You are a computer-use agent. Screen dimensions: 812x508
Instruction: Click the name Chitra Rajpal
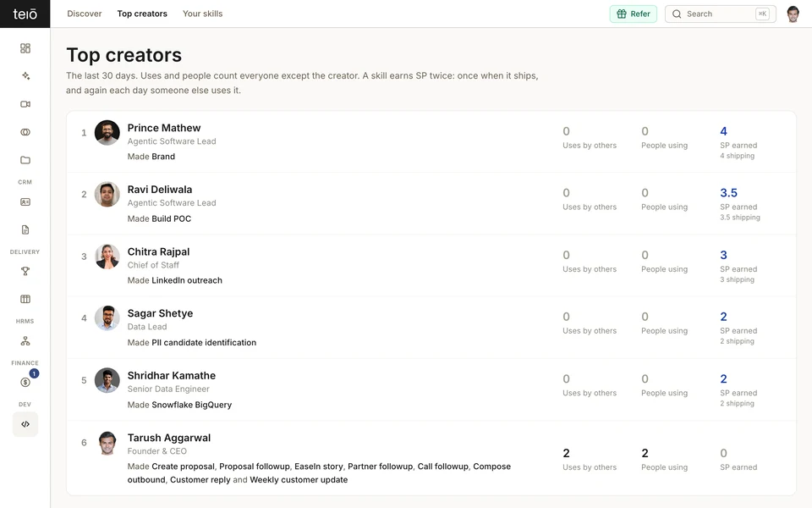tap(158, 251)
